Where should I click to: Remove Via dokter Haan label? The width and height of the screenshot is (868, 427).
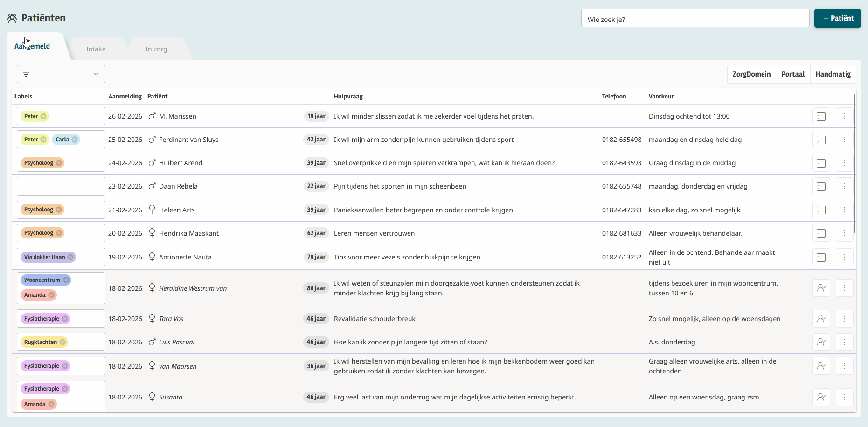click(x=70, y=257)
